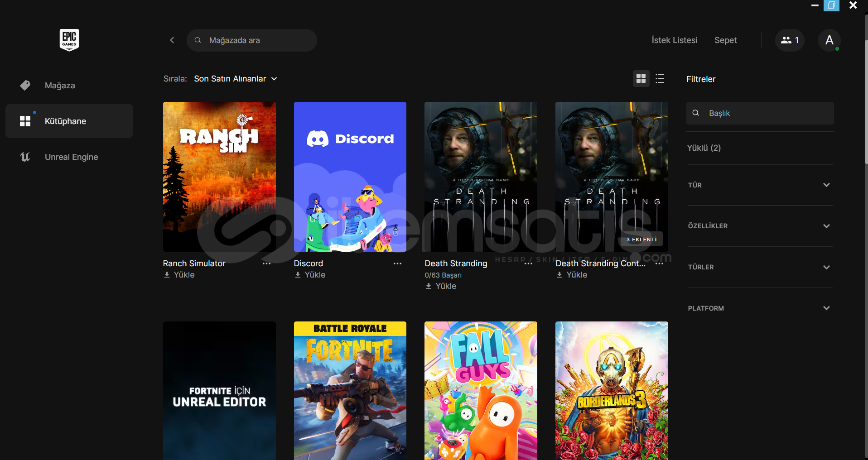Click the Discord title text
The height and width of the screenshot is (460, 868).
[309, 264]
